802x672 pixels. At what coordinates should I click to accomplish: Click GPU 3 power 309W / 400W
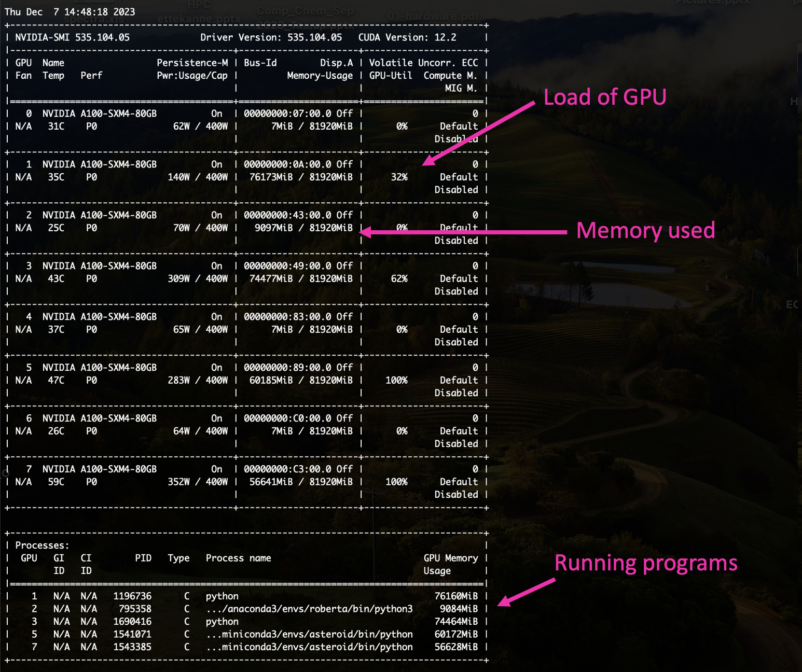pos(198,278)
